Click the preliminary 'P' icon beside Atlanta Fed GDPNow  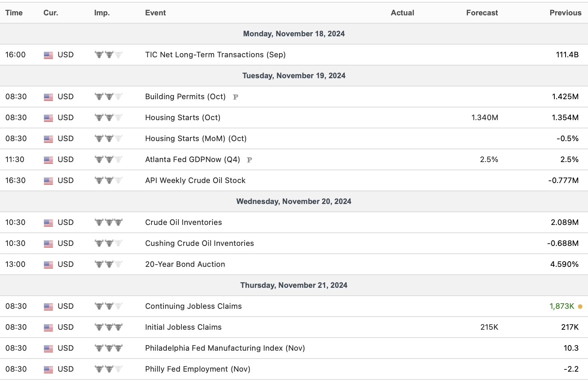tap(249, 160)
